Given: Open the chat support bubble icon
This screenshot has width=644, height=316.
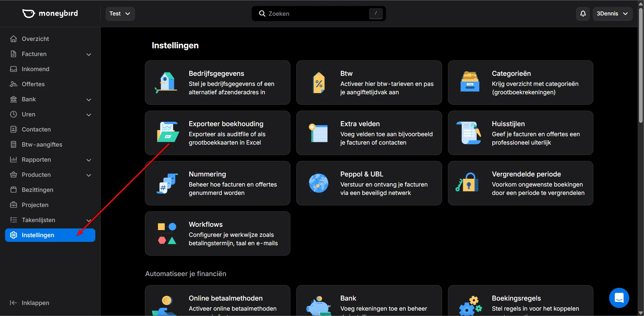Looking at the screenshot, I should point(619,298).
